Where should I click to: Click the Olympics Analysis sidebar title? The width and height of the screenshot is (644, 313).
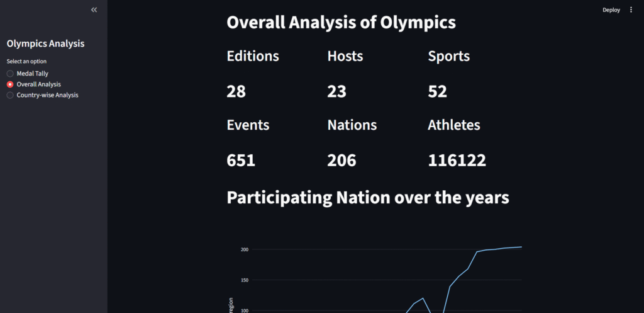point(45,43)
